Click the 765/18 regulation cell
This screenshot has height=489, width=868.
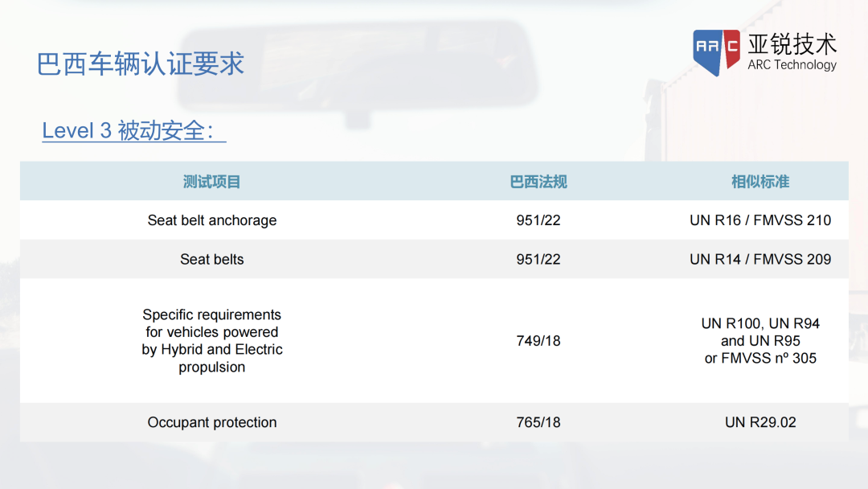pos(538,422)
